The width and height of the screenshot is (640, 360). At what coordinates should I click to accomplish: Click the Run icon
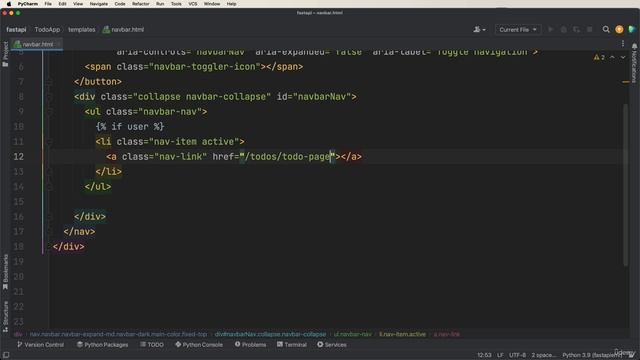coord(551,29)
